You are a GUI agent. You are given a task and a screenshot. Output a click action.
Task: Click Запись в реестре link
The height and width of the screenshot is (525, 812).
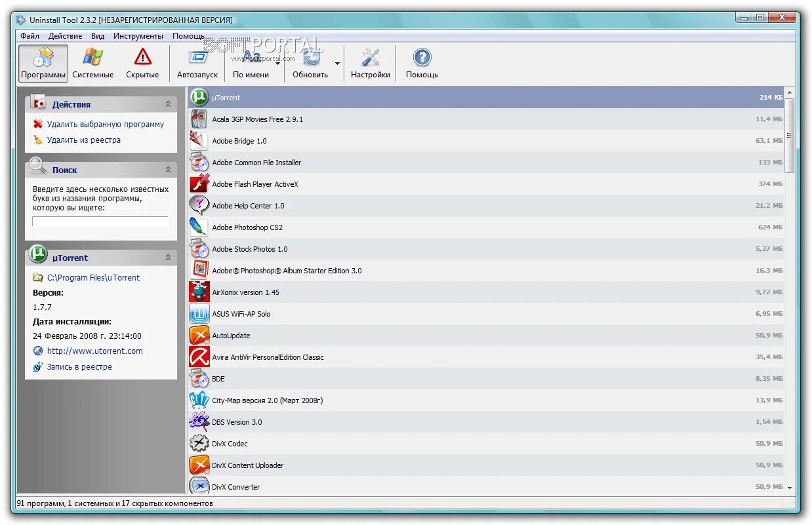point(79,366)
